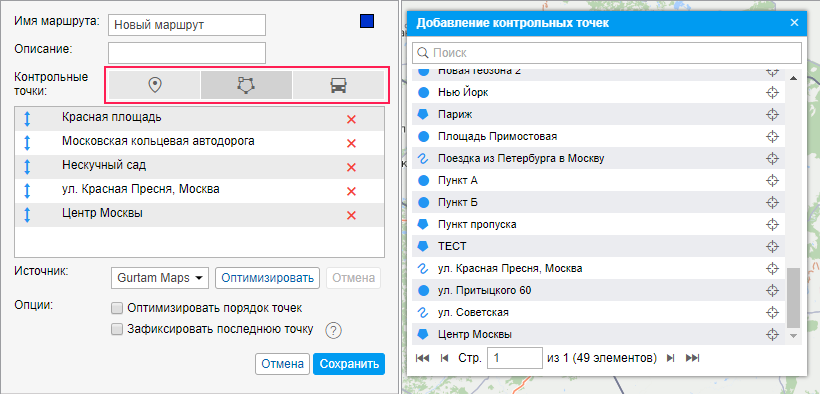Select the geofences polygon tab

(246, 85)
